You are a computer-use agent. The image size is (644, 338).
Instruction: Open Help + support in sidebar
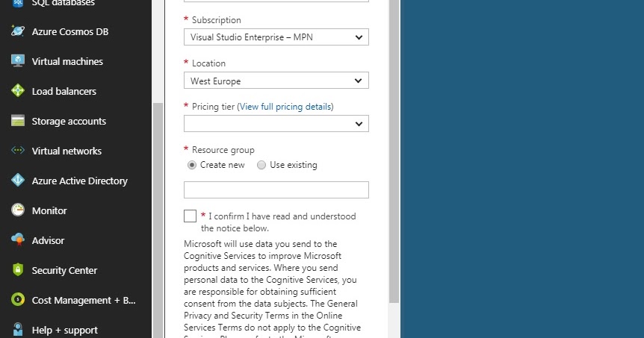coord(64,330)
